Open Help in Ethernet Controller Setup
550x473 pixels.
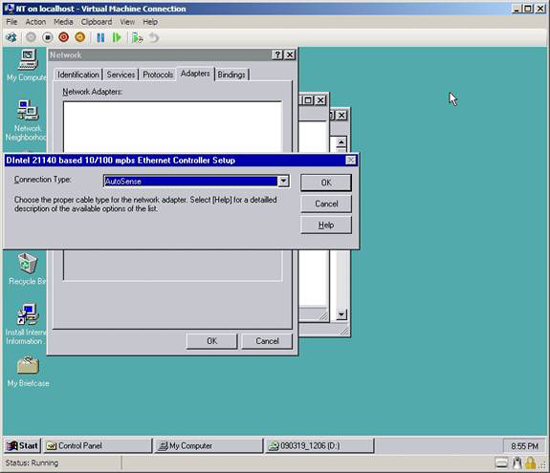click(x=326, y=225)
